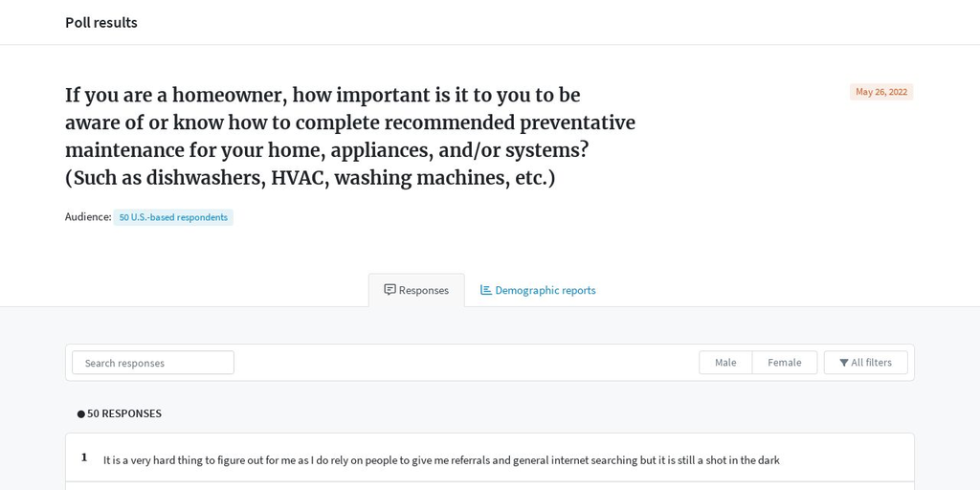Click the black dot beside 50 RESPONSES
This screenshot has height=490, width=980.
click(81, 413)
